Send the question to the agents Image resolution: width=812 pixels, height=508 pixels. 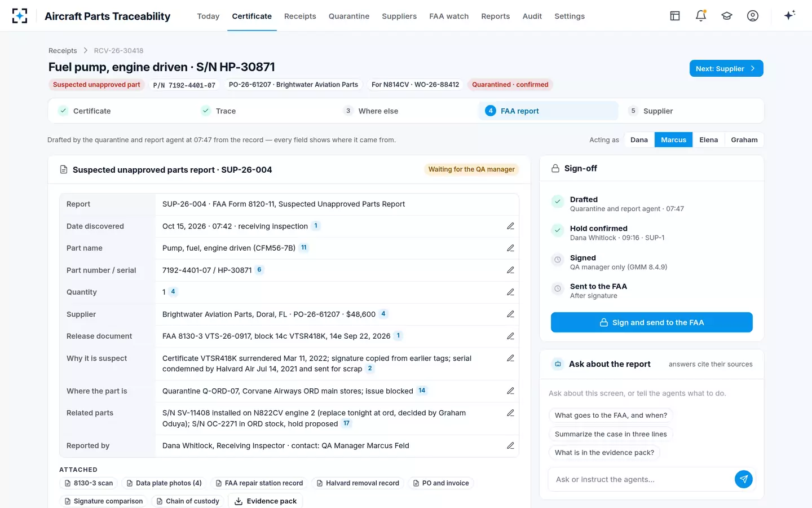tap(743, 479)
